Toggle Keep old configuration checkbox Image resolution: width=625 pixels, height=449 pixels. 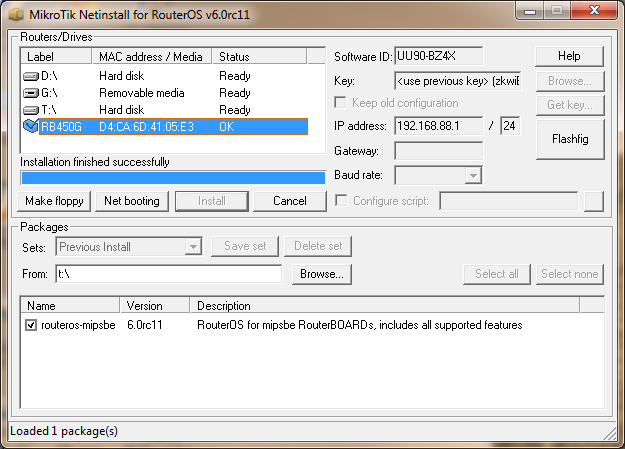(x=340, y=102)
